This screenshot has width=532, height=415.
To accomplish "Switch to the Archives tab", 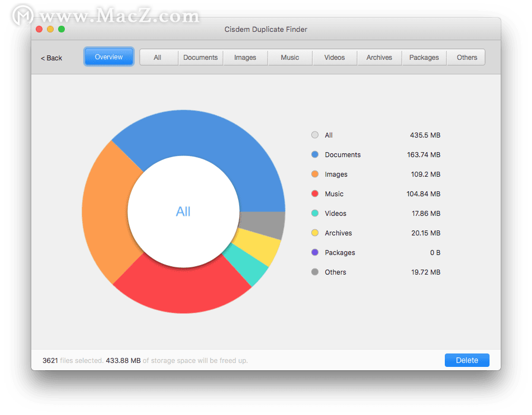I will [379, 58].
